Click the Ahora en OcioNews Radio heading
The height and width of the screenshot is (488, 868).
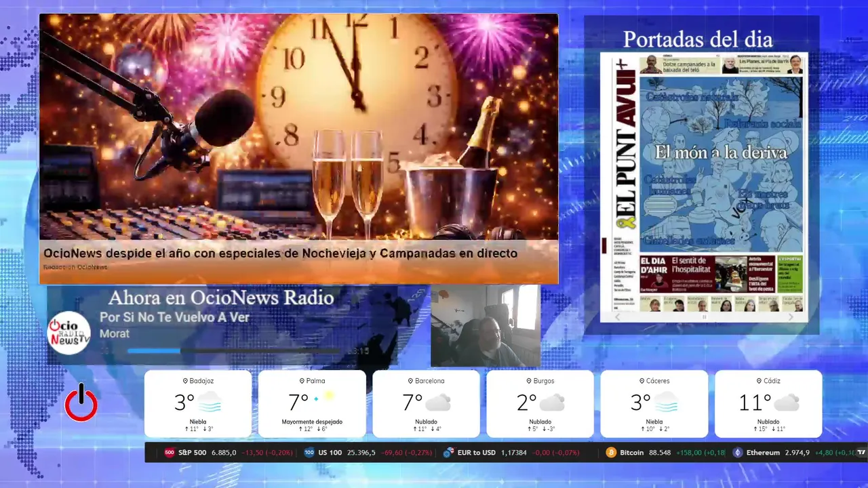tap(221, 298)
